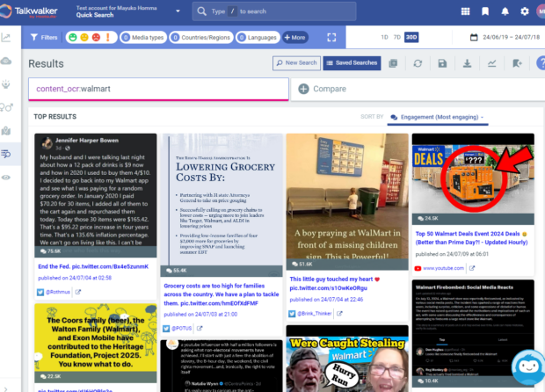Save the search with floppy icon
The image size is (545, 392).
pyautogui.click(x=442, y=63)
